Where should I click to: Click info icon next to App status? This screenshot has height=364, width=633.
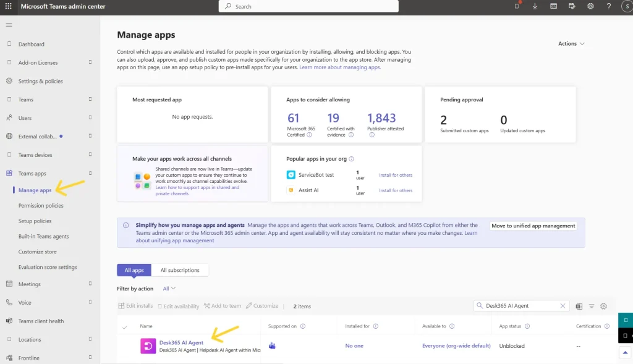click(x=527, y=326)
